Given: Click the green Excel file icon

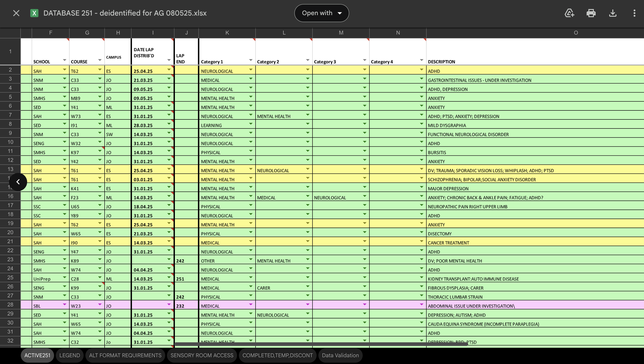Looking at the screenshot, I should coord(34,13).
